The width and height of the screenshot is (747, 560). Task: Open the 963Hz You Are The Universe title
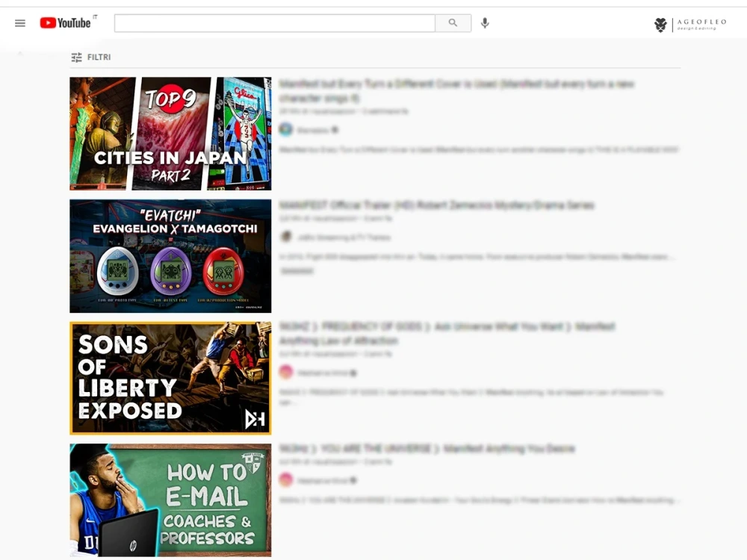point(427,449)
